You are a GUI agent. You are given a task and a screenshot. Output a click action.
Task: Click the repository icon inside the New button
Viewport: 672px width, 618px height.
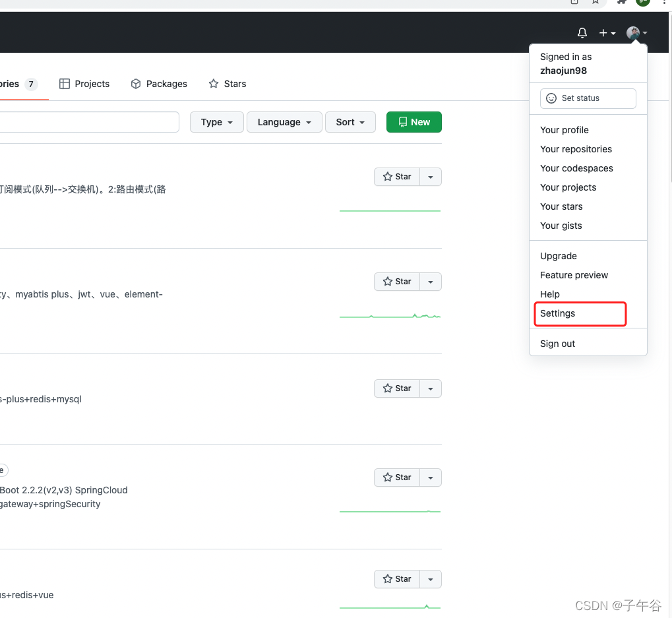click(x=403, y=122)
